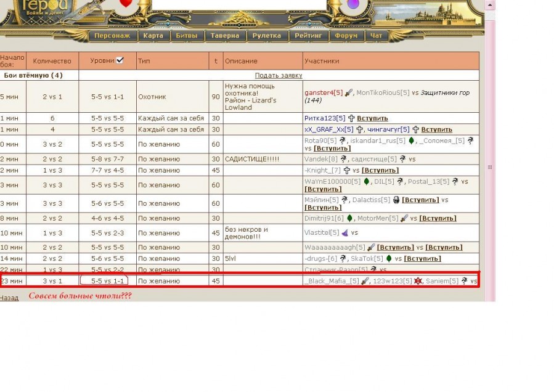Click the green leaf icon after iskandar1_rus[5]

point(412,141)
